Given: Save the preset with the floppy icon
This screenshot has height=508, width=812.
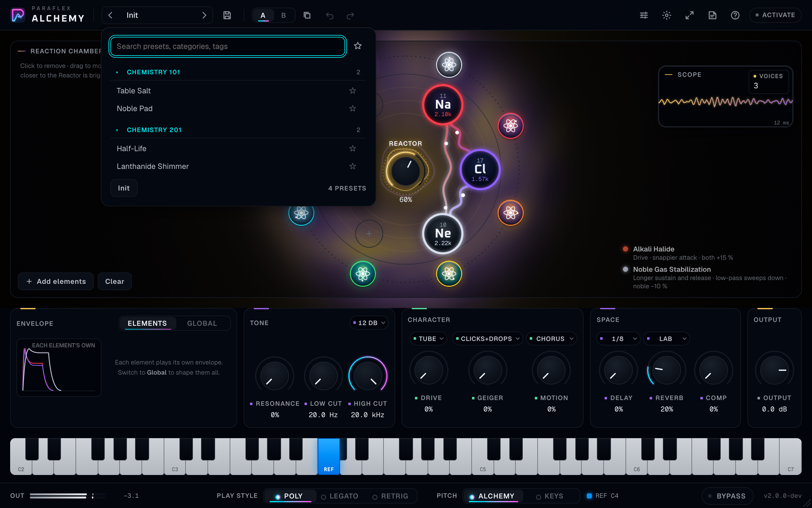Looking at the screenshot, I should point(227,15).
